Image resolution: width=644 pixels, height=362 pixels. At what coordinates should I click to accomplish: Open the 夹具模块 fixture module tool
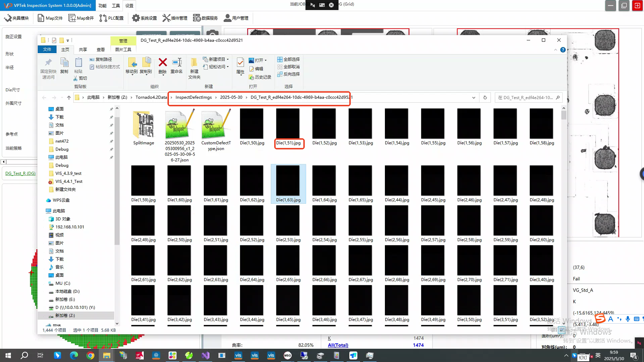17,18
